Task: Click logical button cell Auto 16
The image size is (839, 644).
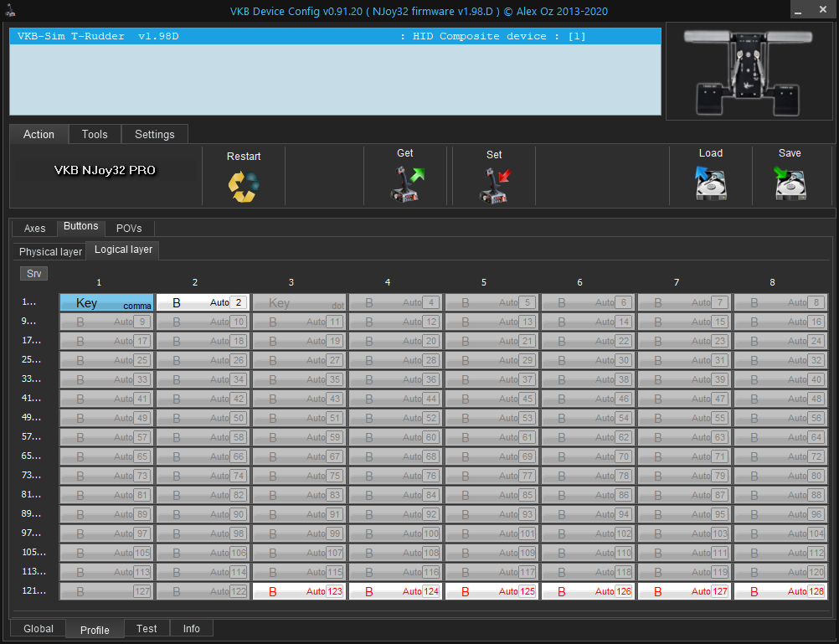Action: [780, 322]
